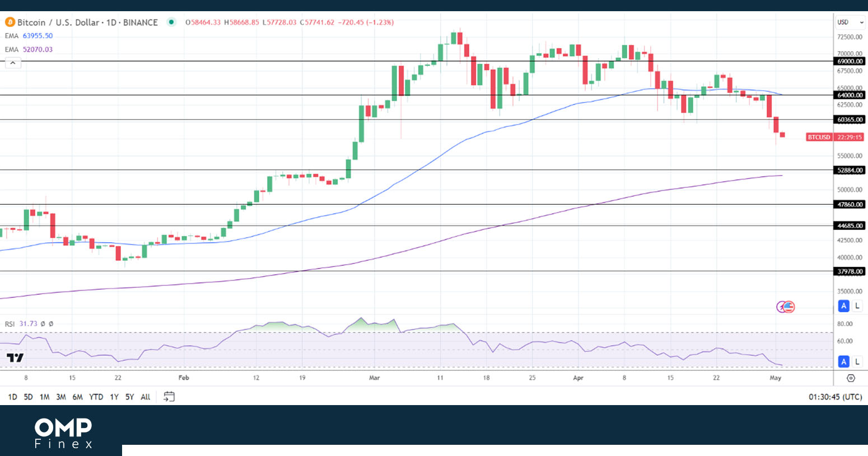
Task: Click the purple lightning event icon
Action: pos(781,307)
